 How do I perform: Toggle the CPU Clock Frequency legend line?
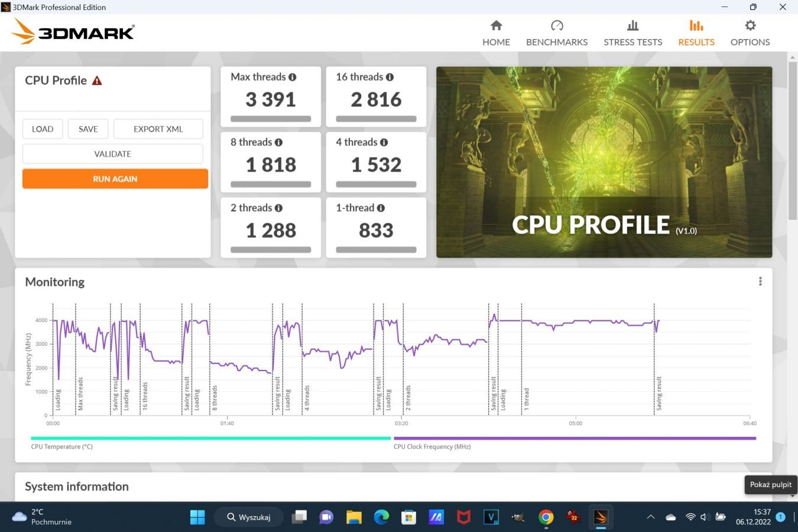(575, 439)
